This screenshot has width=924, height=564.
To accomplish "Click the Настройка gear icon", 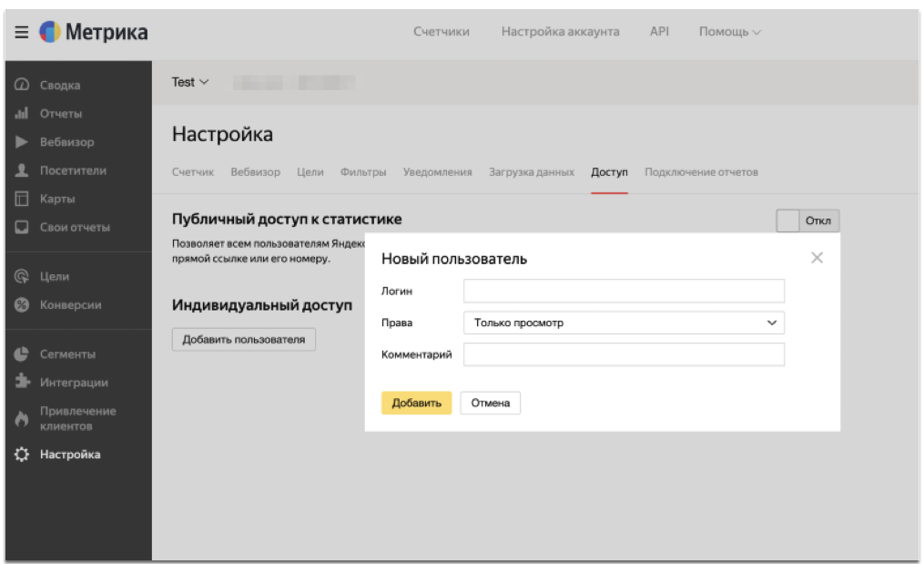I will [x=22, y=455].
